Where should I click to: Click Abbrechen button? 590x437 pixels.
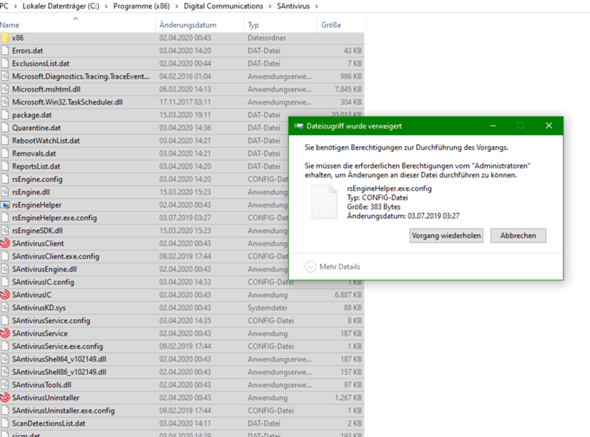[518, 236]
